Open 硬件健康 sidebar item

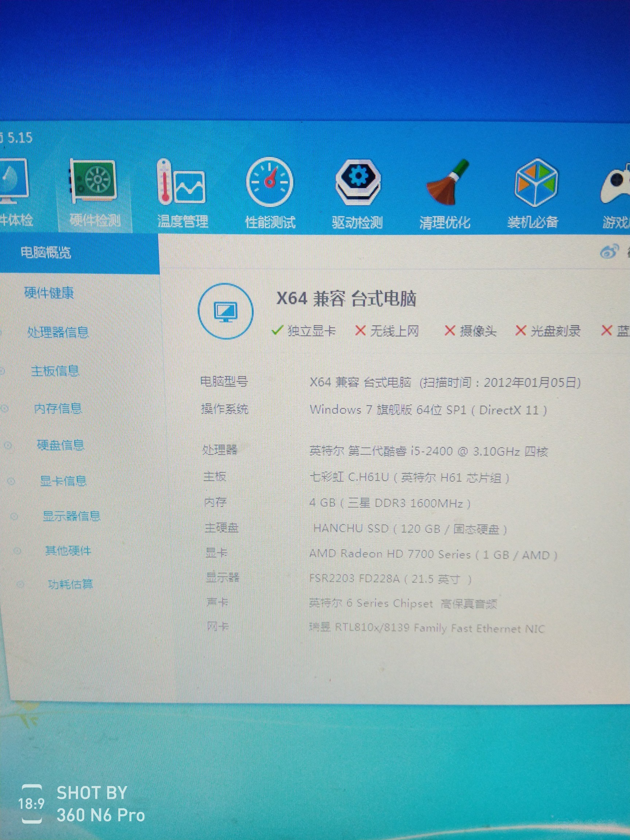click(49, 293)
